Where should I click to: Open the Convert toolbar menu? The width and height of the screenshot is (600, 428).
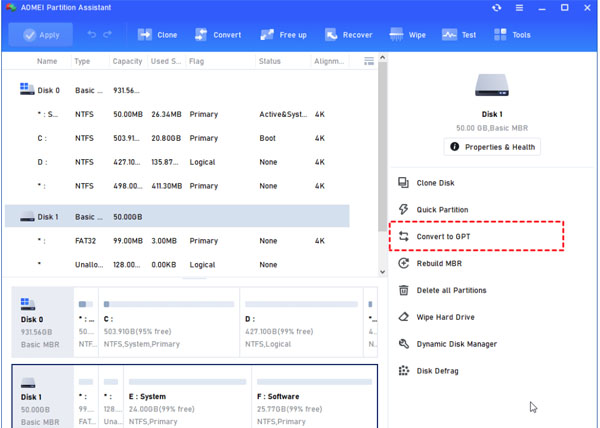[x=218, y=35]
